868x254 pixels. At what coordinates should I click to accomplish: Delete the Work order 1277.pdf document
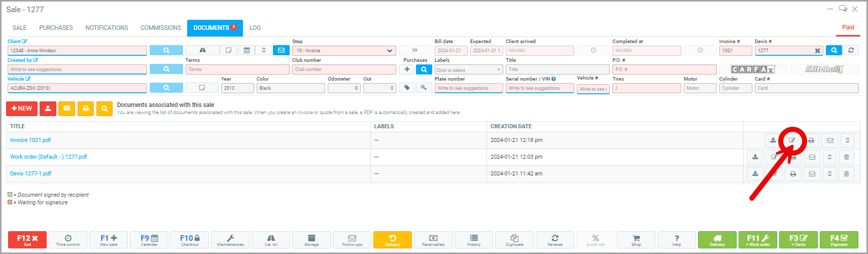point(846,157)
